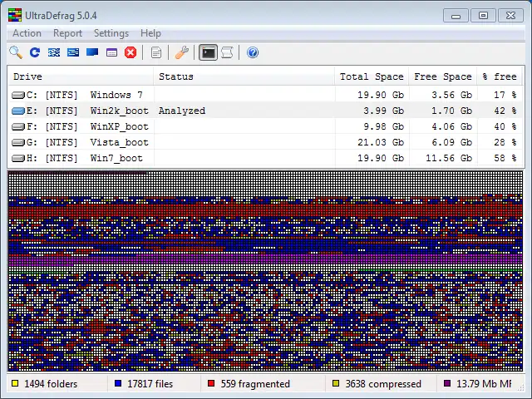
Task: Select drive E: Win2k_boot row
Action: pyautogui.click(x=266, y=111)
